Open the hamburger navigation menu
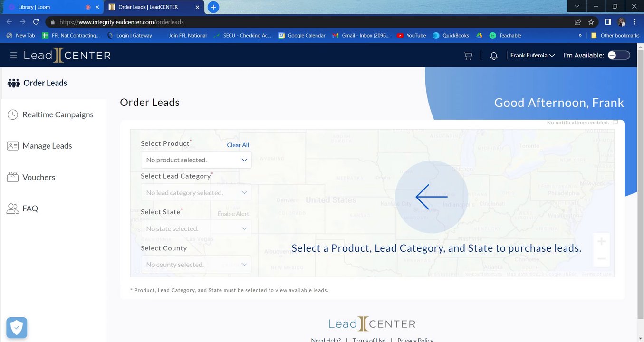 pos(13,56)
